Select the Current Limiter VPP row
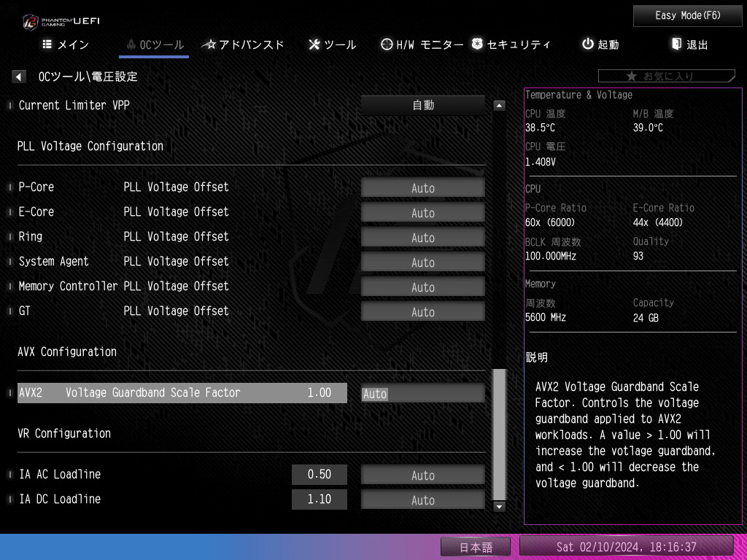The height and width of the screenshot is (560, 747). (x=74, y=105)
